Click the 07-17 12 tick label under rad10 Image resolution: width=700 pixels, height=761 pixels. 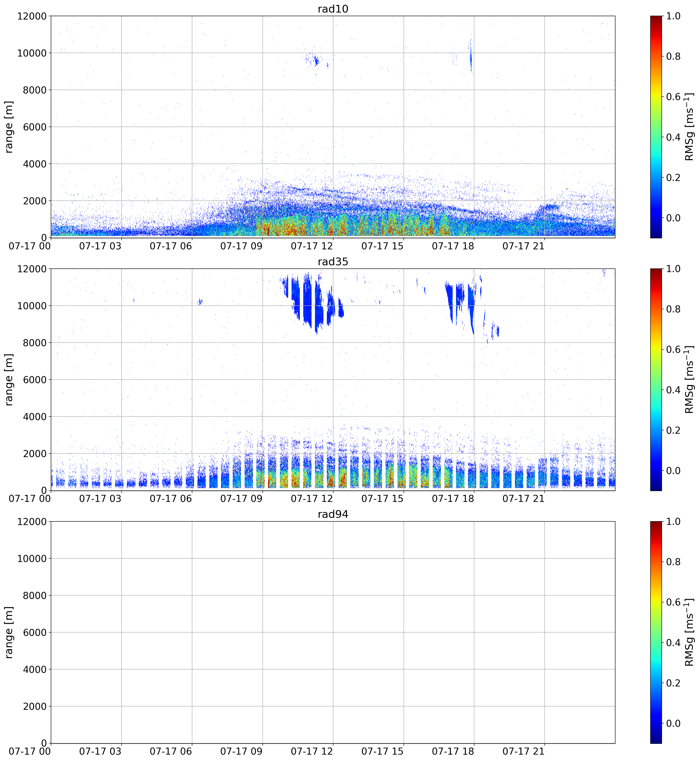(x=312, y=246)
